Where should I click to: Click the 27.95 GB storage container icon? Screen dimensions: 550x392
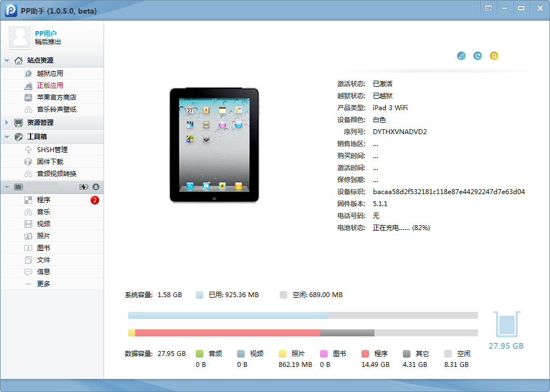click(x=506, y=324)
